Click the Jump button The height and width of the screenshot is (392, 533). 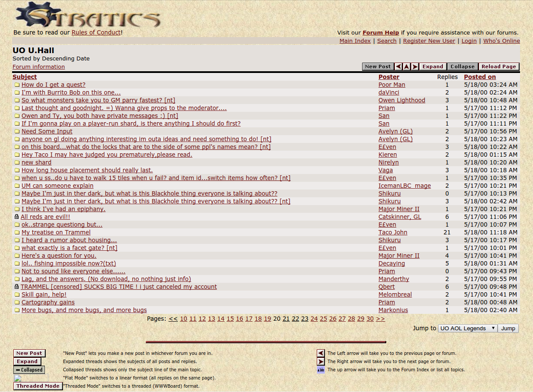508,328
